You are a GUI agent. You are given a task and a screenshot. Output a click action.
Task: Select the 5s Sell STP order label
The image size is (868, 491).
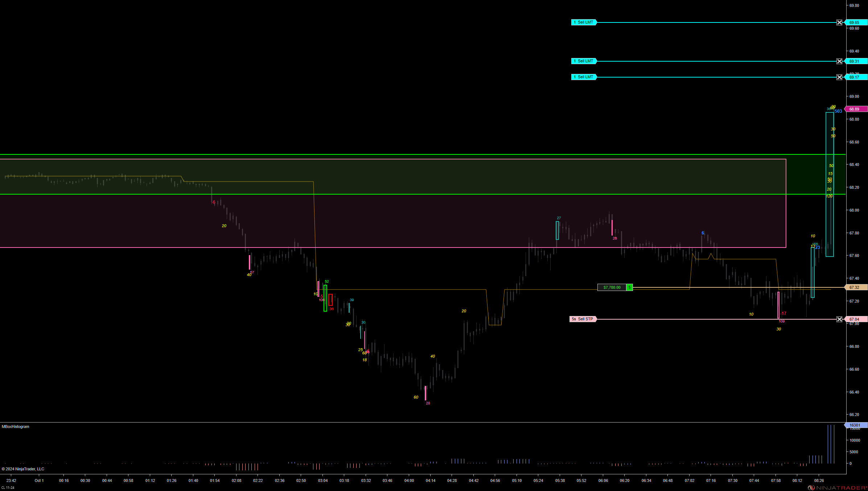(x=583, y=319)
